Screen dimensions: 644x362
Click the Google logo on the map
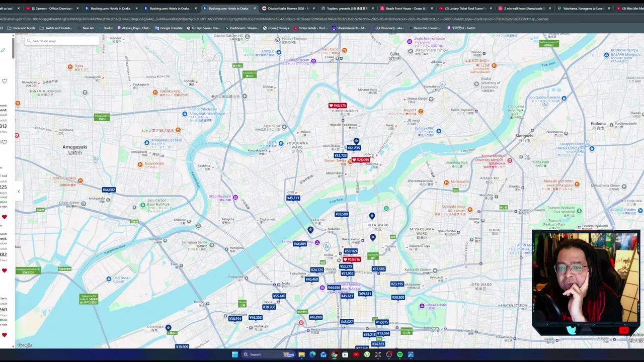pyautogui.click(x=24, y=345)
